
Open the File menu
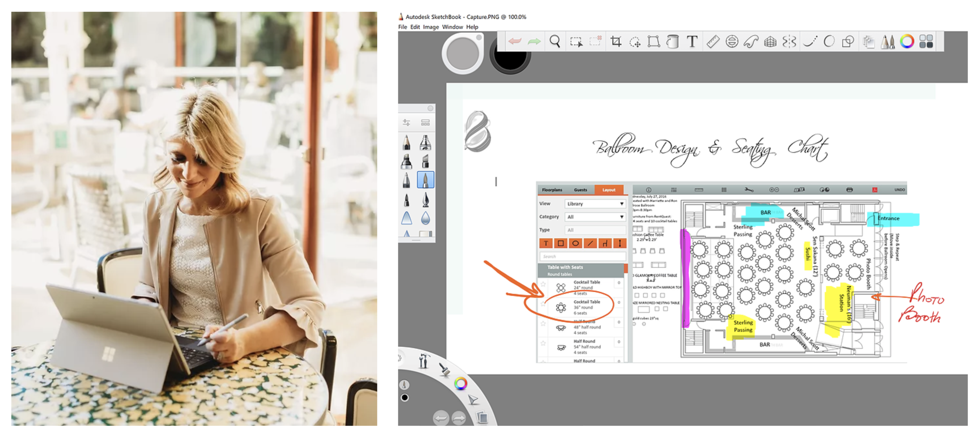[402, 27]
